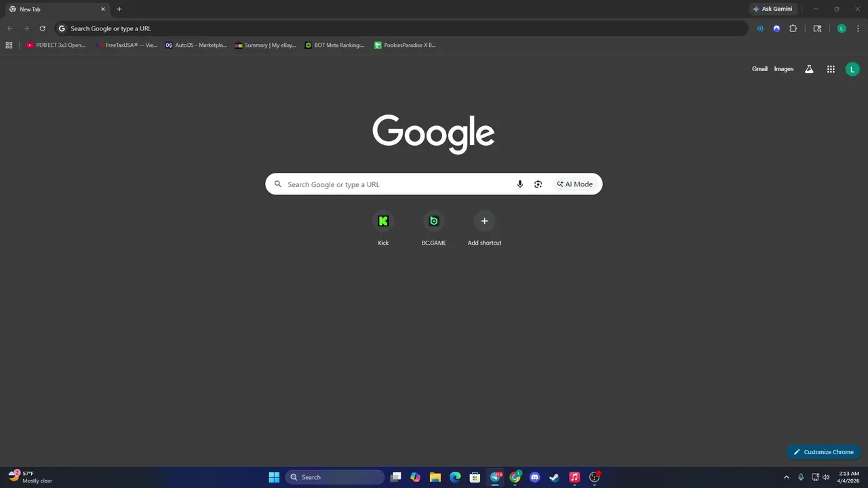Open Steam from the taskbar
868x488 pixels.
pos(554,477)
